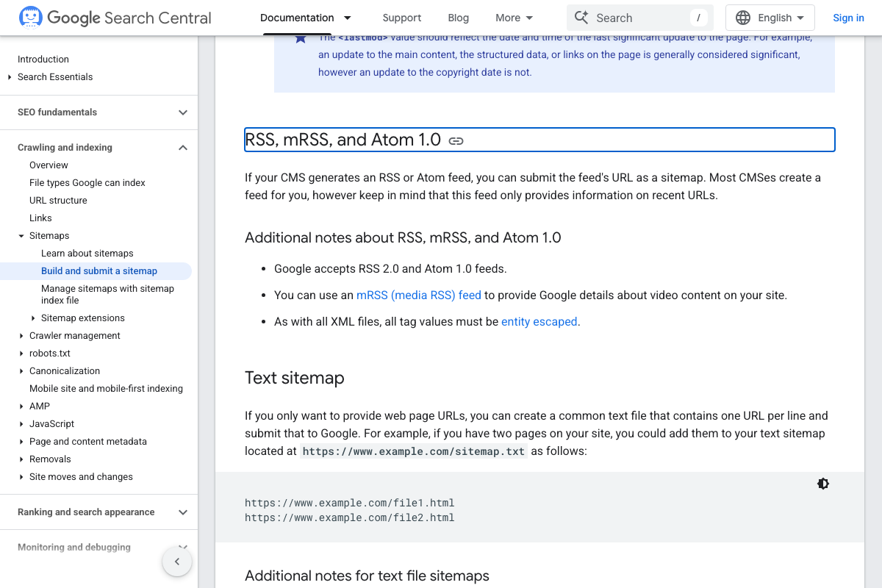
Task: Click the Sign in link
Action: (x=848, y=18)
